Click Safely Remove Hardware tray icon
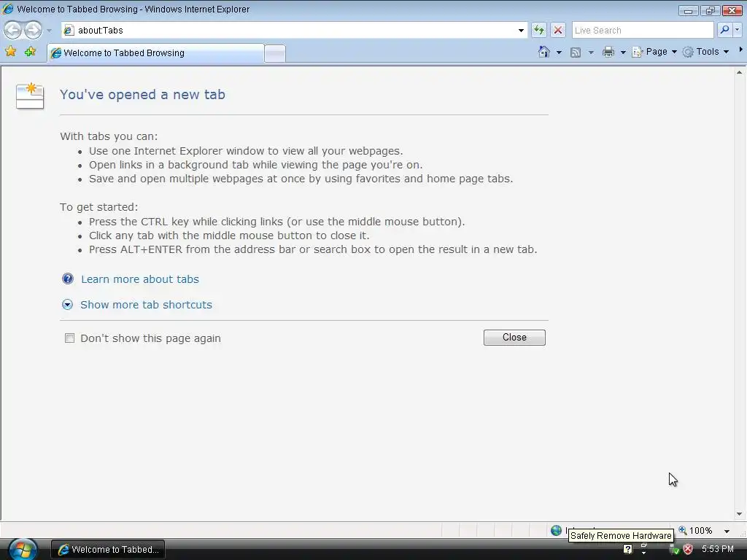This screenshot has width=747, height=560. (x=673, y=550)
